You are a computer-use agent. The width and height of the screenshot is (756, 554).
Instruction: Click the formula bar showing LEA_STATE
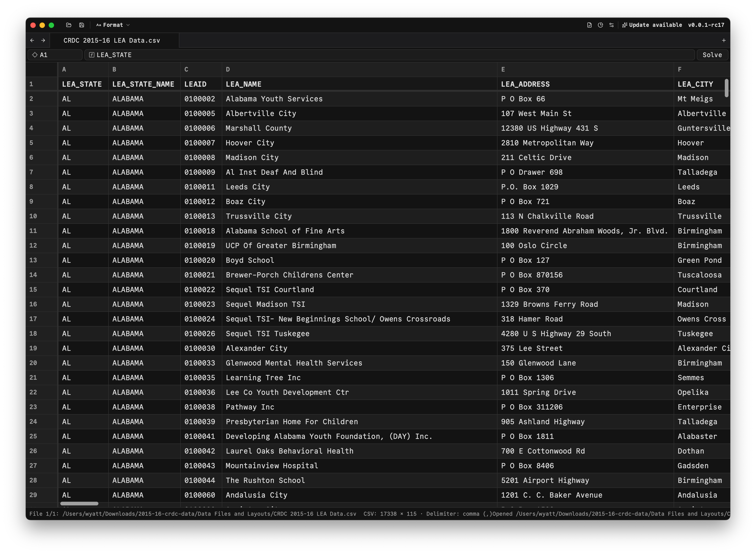(389, 55)
